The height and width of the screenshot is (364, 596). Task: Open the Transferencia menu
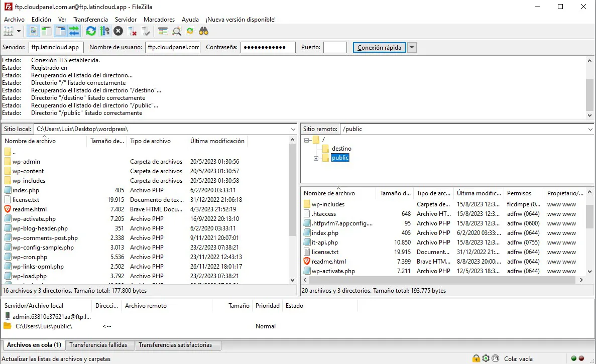(x=90, y=20)
